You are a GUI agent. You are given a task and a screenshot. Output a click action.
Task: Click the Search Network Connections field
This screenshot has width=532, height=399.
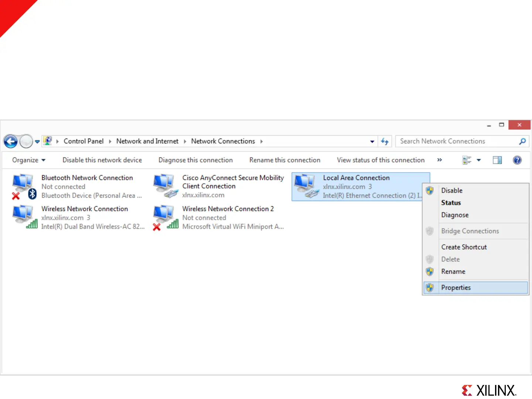tap(457, 141)
